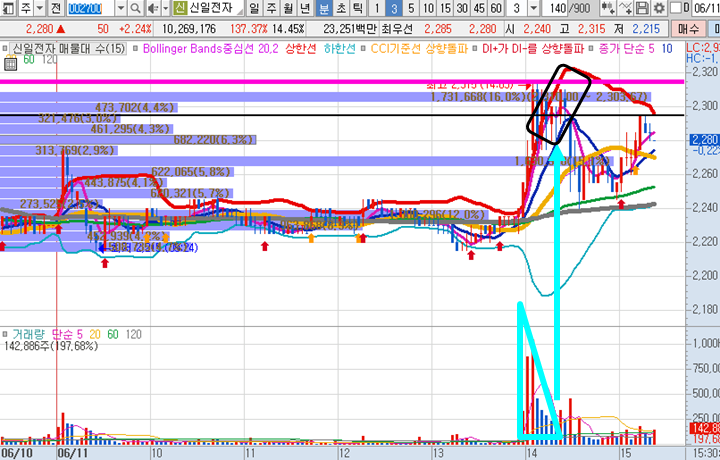Select the 5-minute interval button

click(x=411, y=8)
